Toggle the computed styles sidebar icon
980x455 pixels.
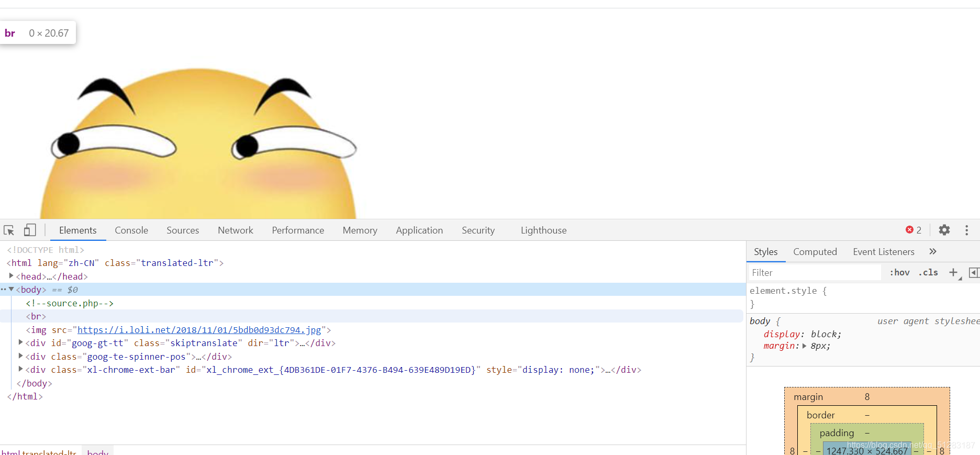[974, 272]
